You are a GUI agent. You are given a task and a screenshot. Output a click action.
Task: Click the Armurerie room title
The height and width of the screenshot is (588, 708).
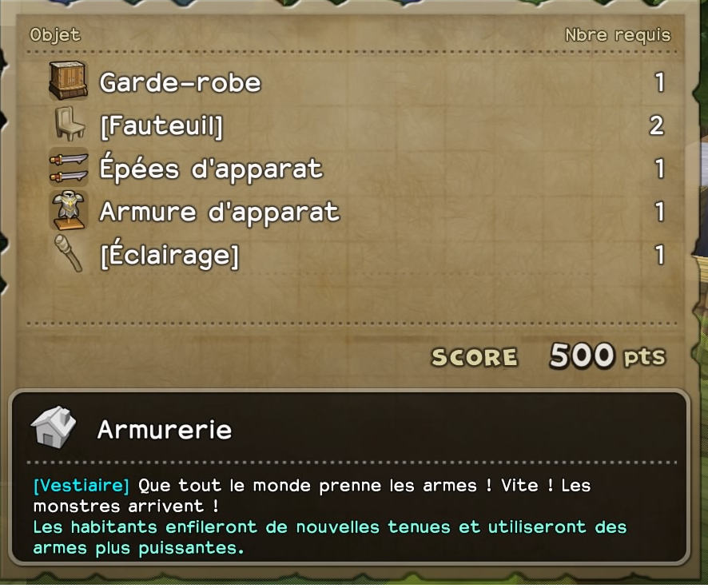point(165,429)
